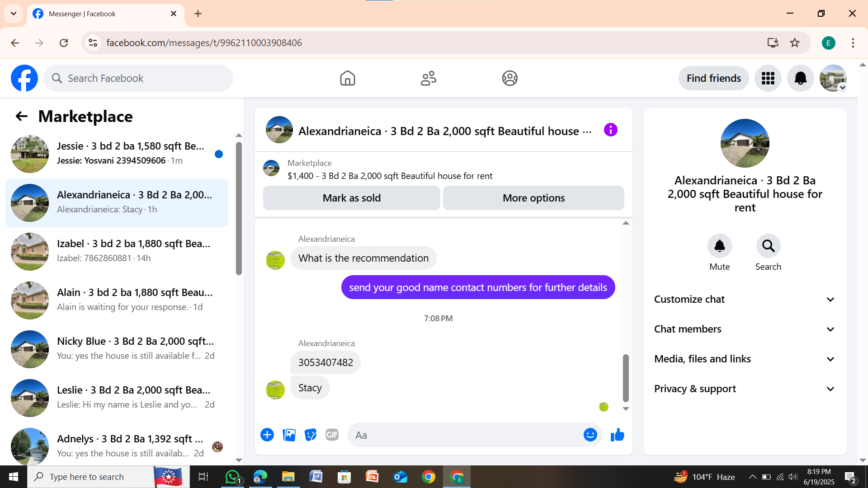Open the Alain conversation

pos(117,300)
